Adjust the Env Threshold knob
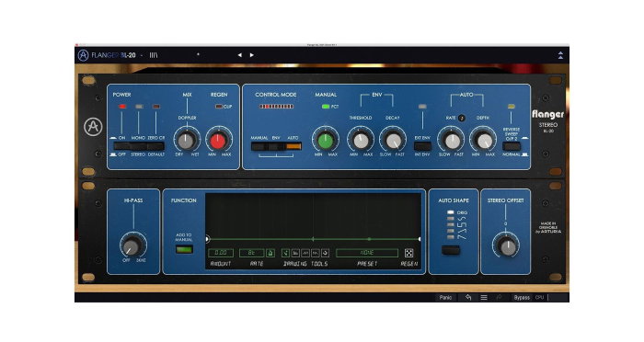 pos(361,141)
